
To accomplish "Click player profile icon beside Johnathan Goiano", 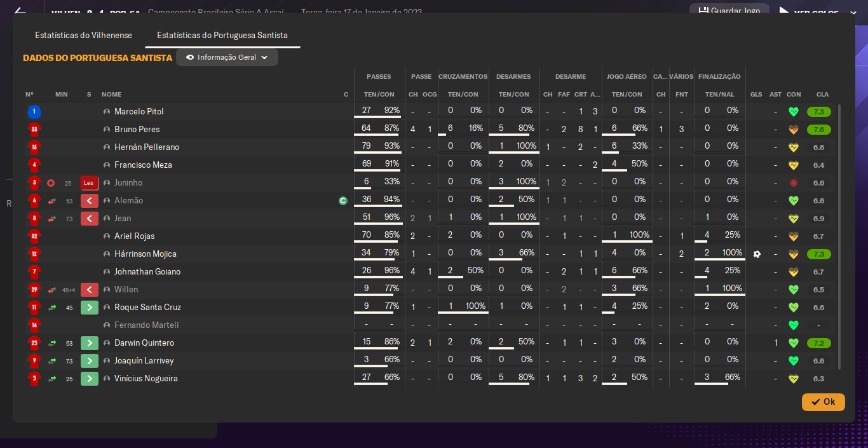I will (107, 272).
